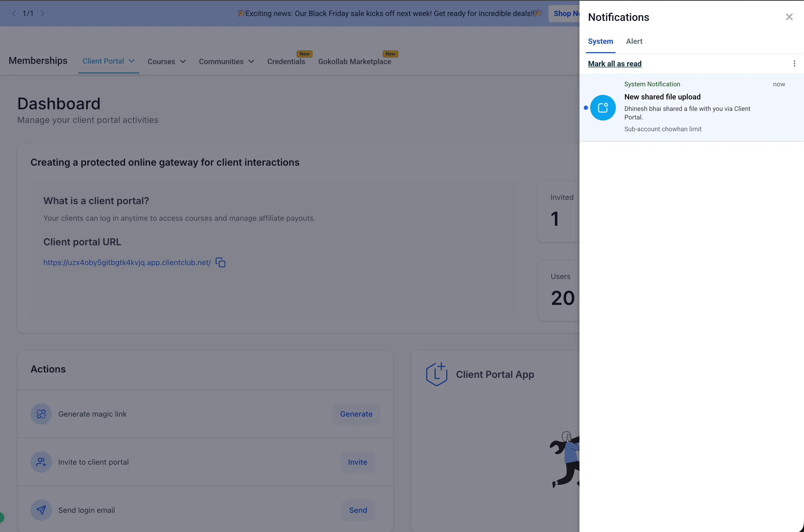Switch to the Alert notifications tab
Viewport: 804px width, 532px height.
tap(634, 41)
